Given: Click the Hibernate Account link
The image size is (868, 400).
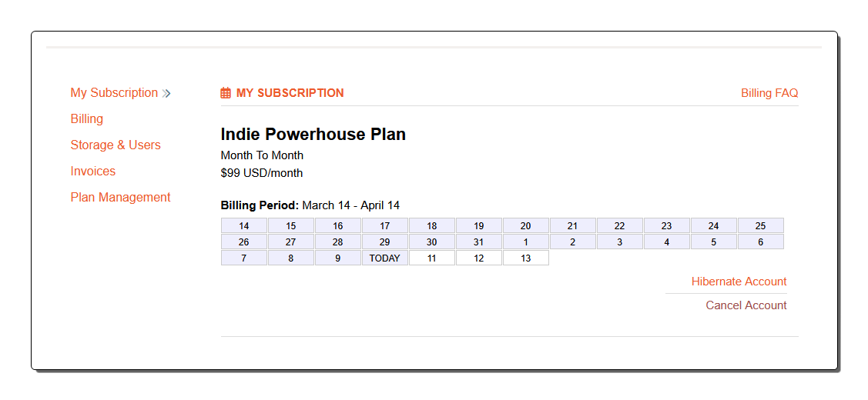Looking at the screenshot, I should pyautogui.click(x=739, y=282).
